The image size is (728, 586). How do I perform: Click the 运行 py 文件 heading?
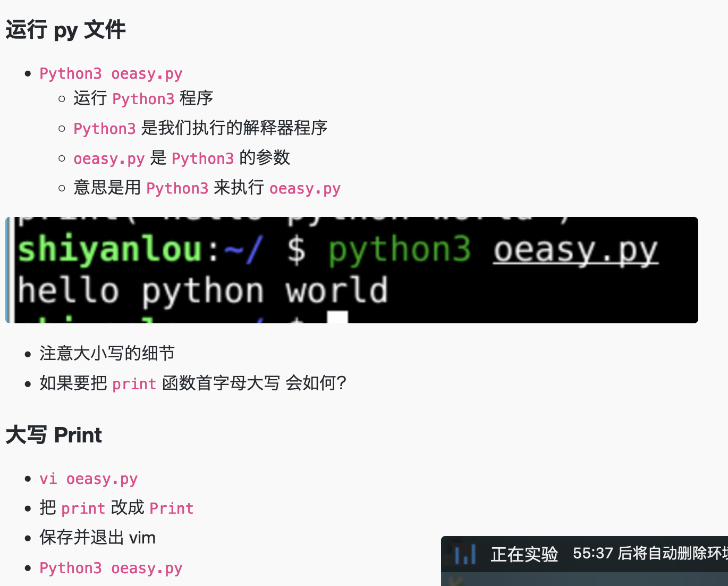65,30
